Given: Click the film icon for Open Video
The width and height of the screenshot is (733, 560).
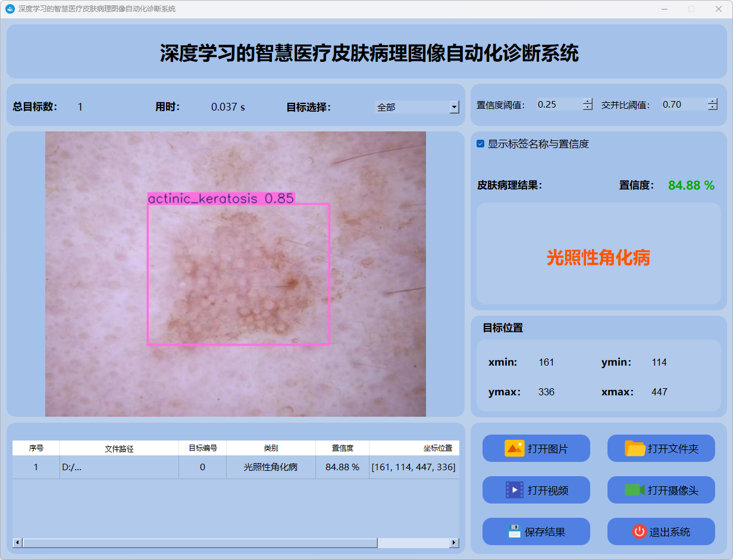Looking at the screenshot, I should pyautogui.click(x=514, y=490).
